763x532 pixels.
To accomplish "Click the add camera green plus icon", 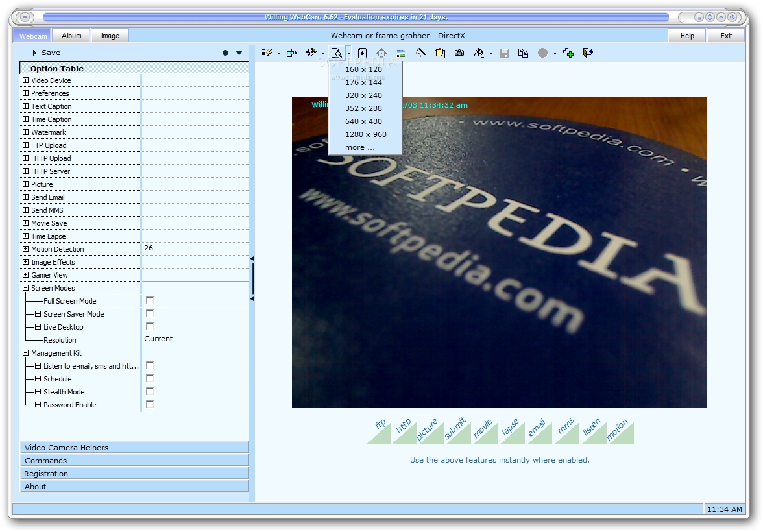I will pyautogui.click(x=568, y=53).
